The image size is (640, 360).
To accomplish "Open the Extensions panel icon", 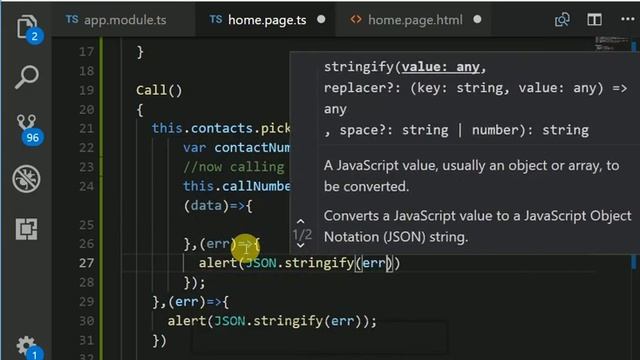I will (x=27, y=229).
